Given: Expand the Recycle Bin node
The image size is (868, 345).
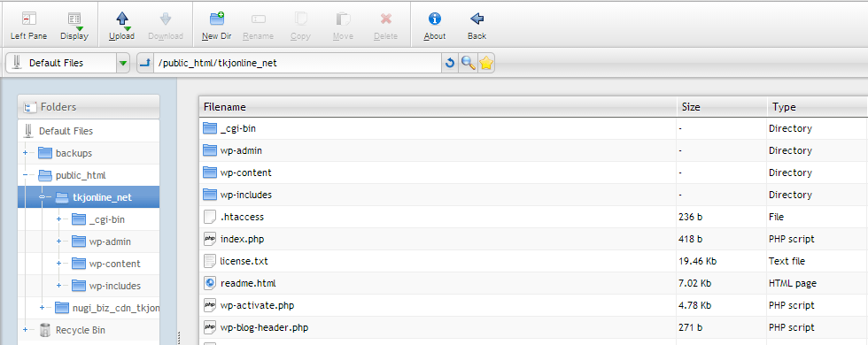Looking at the screenshot, I should point(26,330).
